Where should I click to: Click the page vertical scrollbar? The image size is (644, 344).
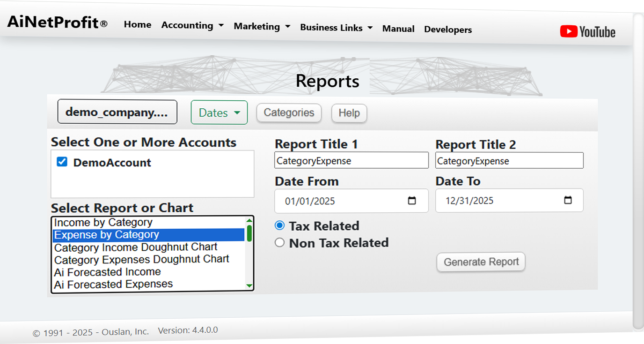[638, 171]
